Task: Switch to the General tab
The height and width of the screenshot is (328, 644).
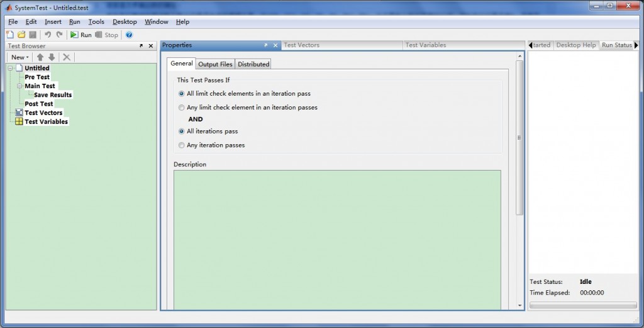Action: click(181, 64)
